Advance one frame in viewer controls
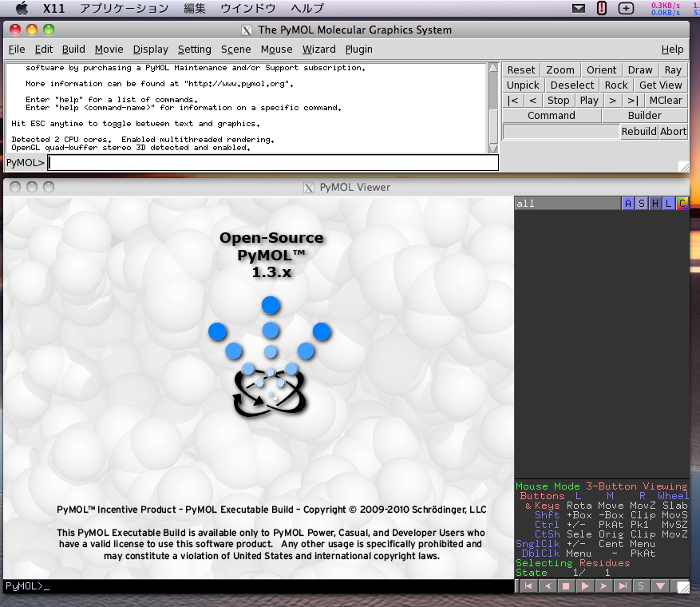 [603, 586]
